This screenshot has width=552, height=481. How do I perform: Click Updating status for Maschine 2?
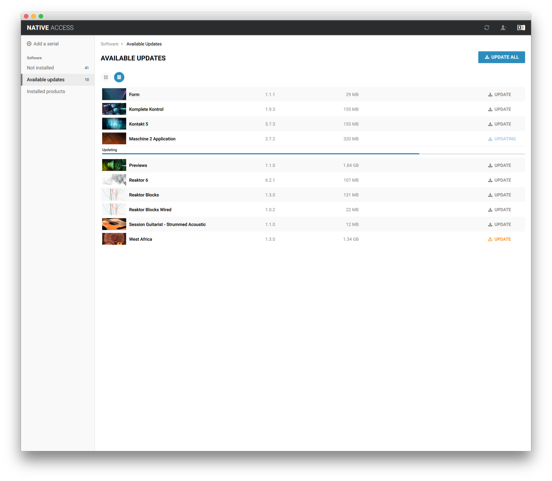[502, 139]
